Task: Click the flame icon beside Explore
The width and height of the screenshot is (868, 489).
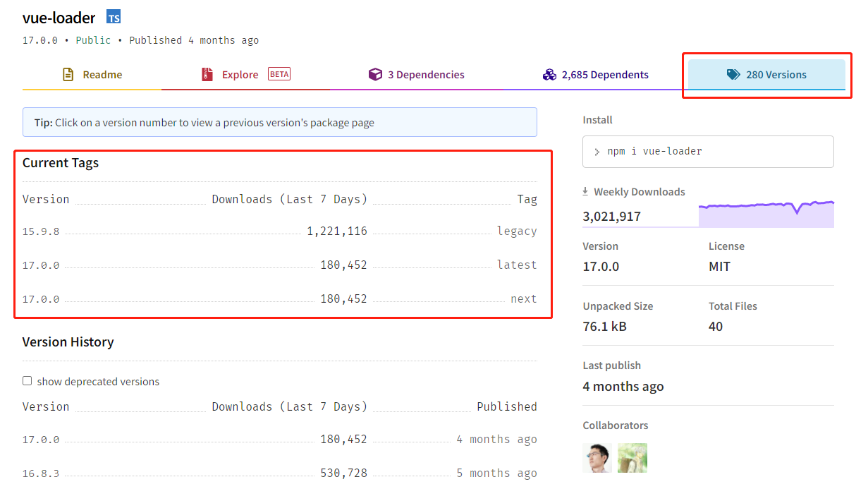Action: 207,73
